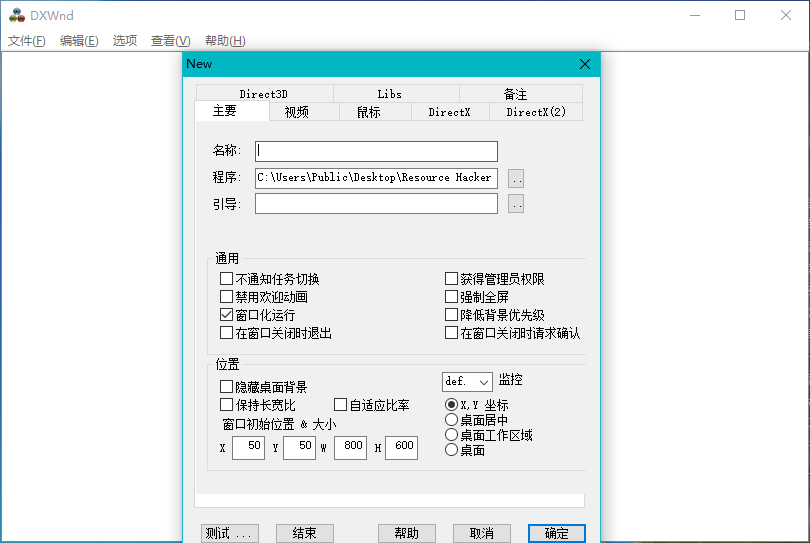Click the H height field
Screen dimensions: 810x543
[x=401, y=447]
